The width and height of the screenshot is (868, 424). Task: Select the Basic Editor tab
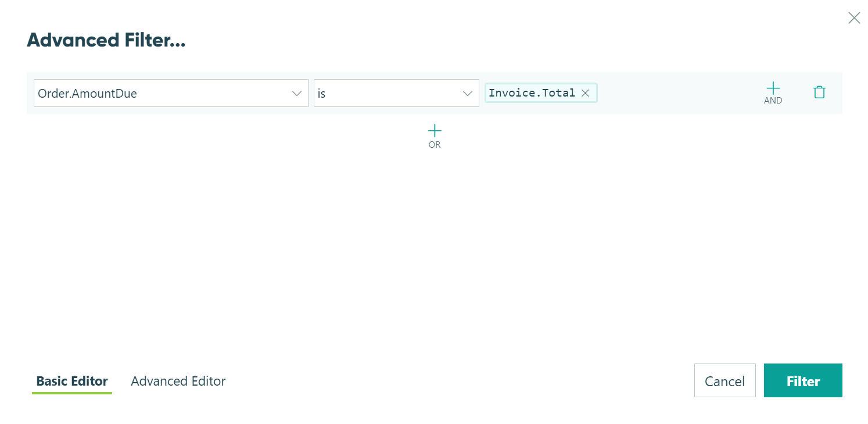[x=72, y=381]
